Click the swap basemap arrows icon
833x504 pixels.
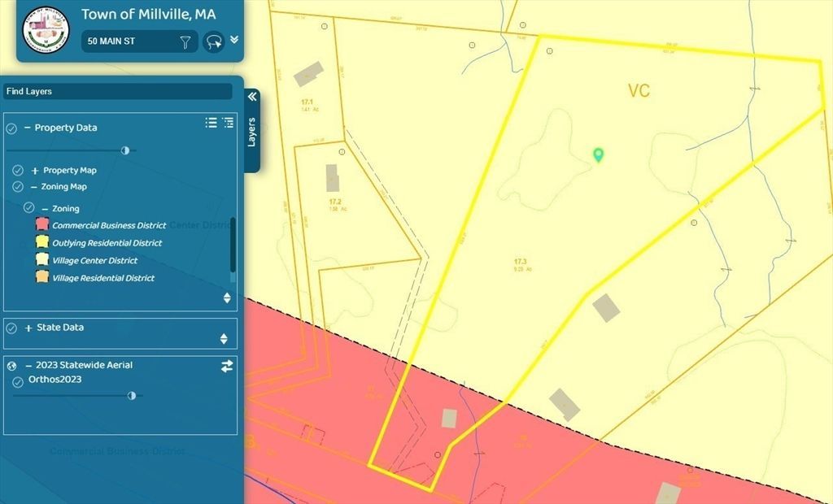[x=227, y=366]
